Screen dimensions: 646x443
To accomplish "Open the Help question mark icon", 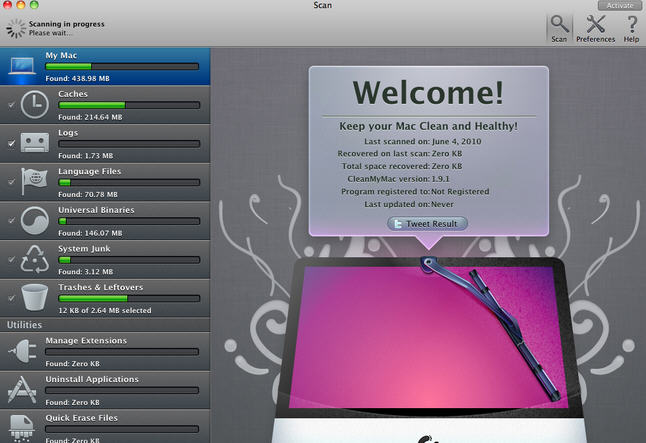I will (x=631, y=24).
